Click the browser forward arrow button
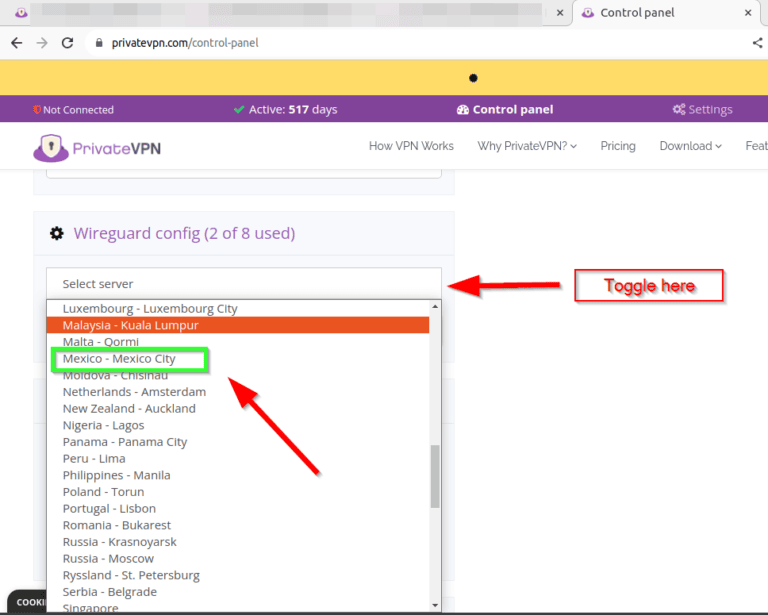The width and height of the screenshot is (768, 615). pos(41,43)
